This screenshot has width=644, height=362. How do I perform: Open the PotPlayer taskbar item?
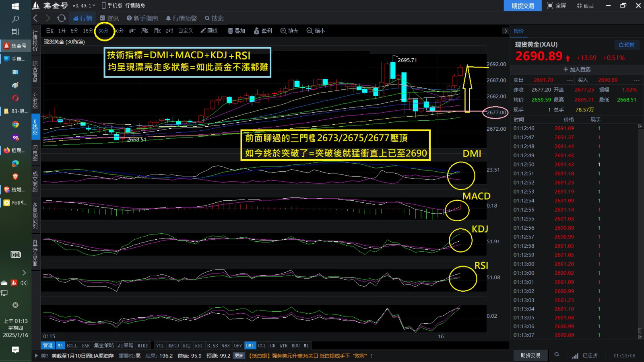[x=15, y=203]
